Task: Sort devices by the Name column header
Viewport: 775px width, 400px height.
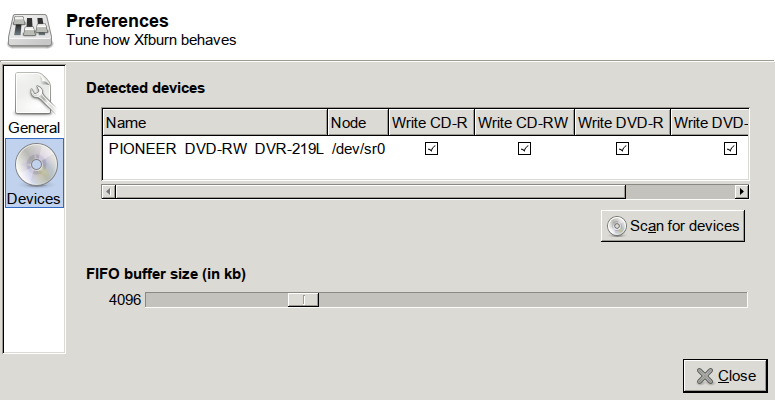Action: point(215,123)
